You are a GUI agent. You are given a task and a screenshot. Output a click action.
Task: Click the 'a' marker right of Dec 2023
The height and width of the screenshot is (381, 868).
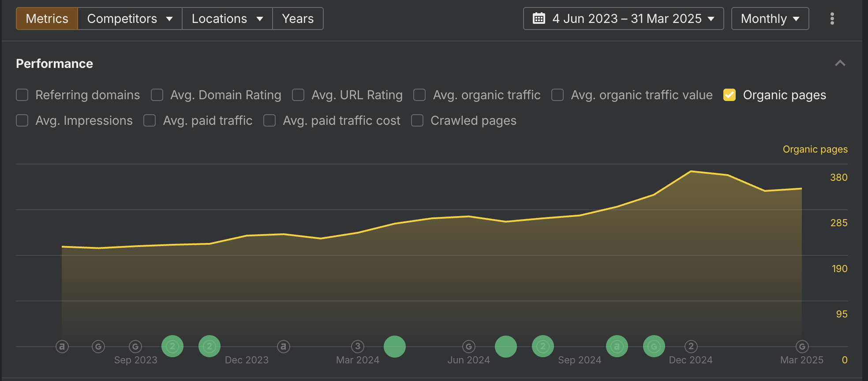coord(283,347)
